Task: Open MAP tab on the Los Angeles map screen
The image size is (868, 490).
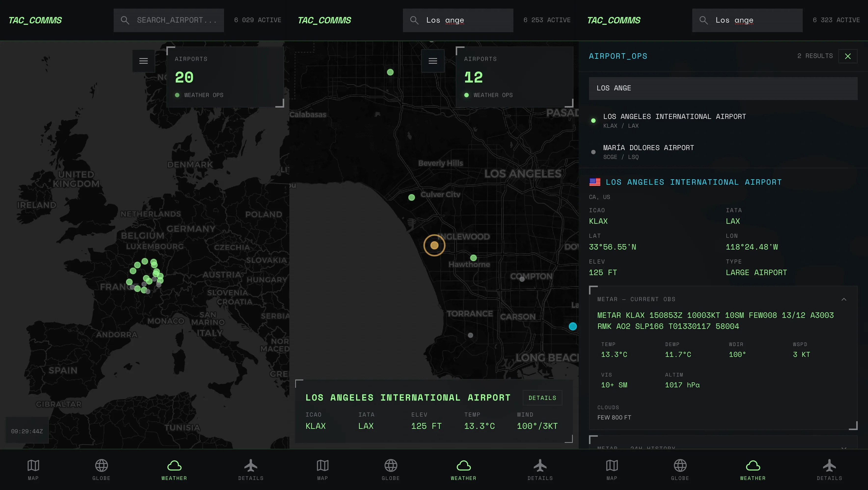Action: pos(322,470)
